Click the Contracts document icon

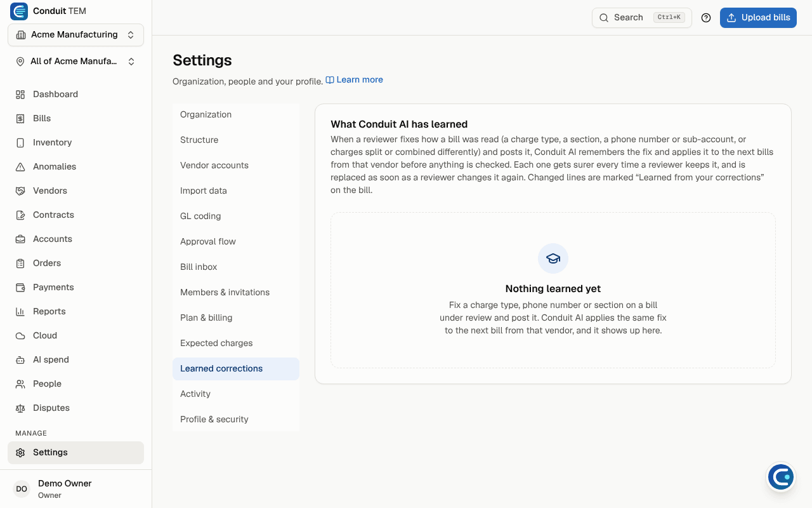(x=20, y=215)
